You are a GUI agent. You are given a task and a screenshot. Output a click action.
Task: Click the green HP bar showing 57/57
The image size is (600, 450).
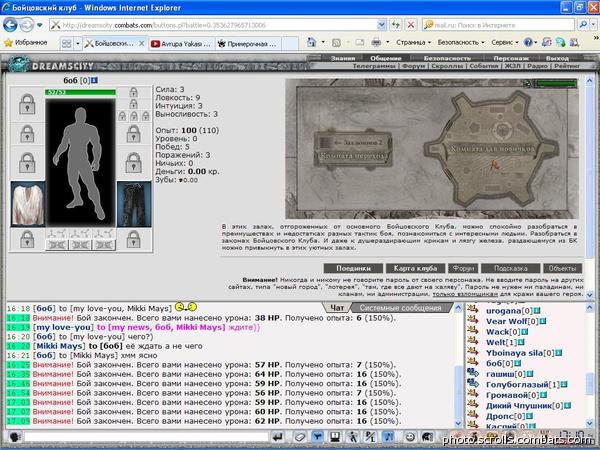tap(80, 92)
